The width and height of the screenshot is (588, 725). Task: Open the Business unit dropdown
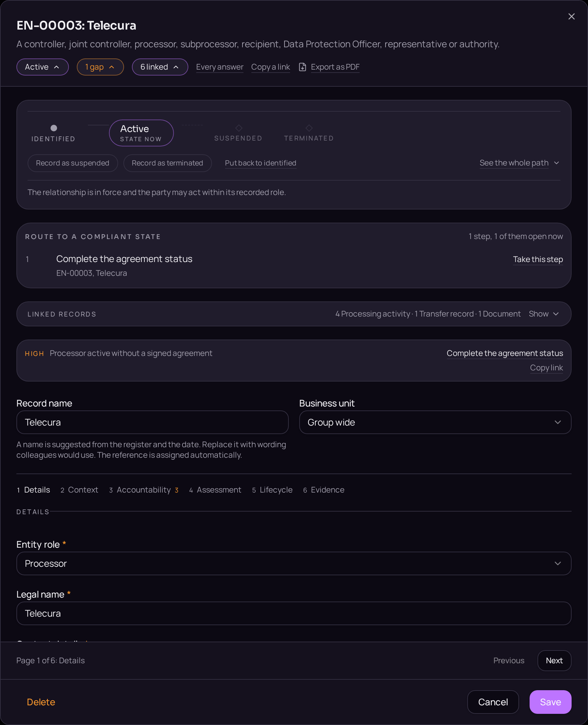tap(435, 422)
